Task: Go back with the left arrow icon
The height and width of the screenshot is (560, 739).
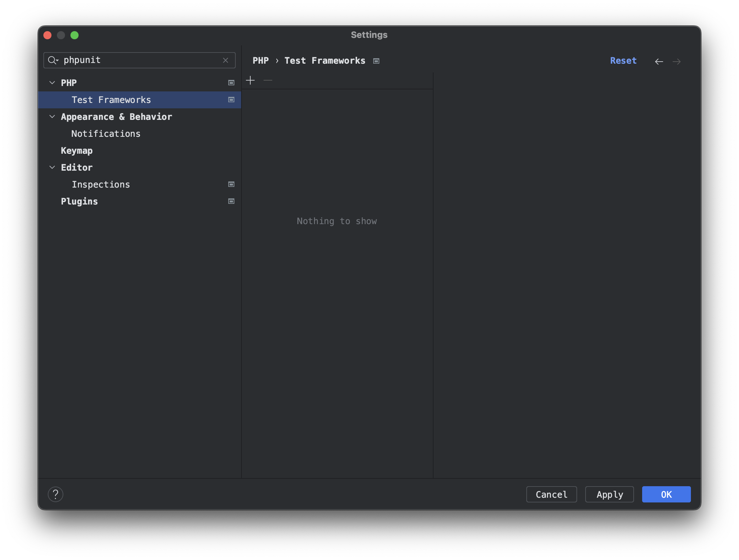Action: coord(659,61)
